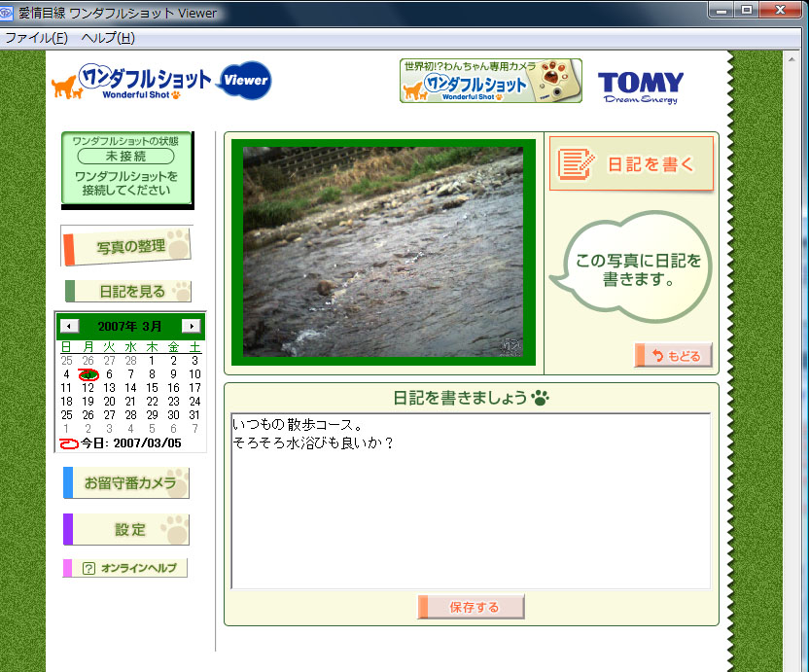Click the 保存する save button
Image resolution: width=809 pixels, height=672 pixels.
click(x=471, y=607)
